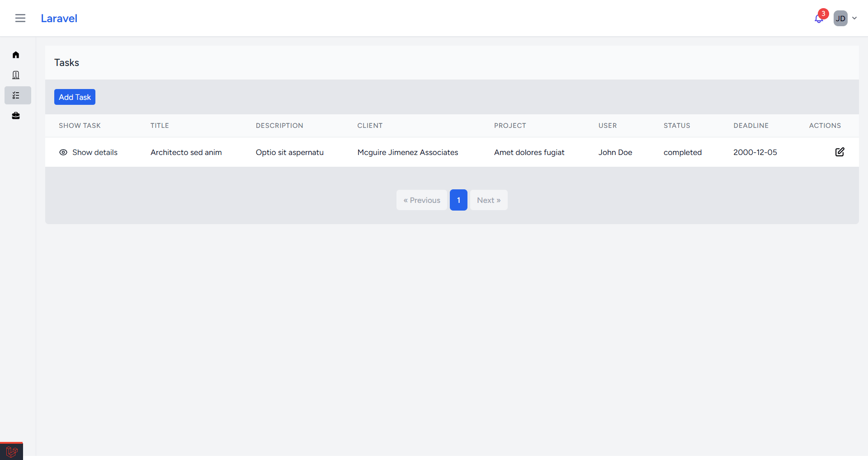Click the PROJECT column header
868x460 pixels.
(510, 126)
